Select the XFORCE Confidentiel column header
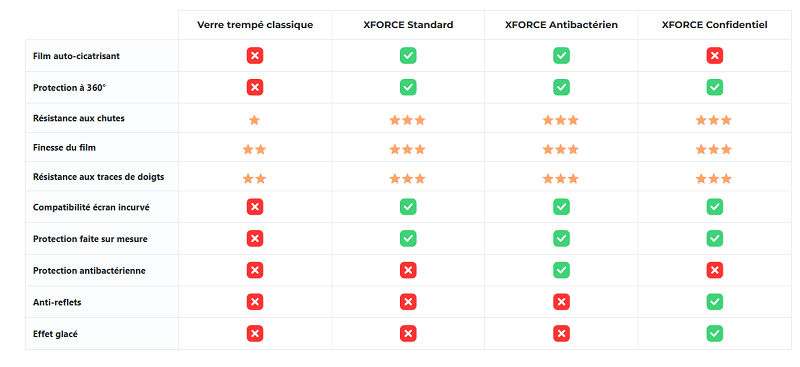 click(714, 25)
